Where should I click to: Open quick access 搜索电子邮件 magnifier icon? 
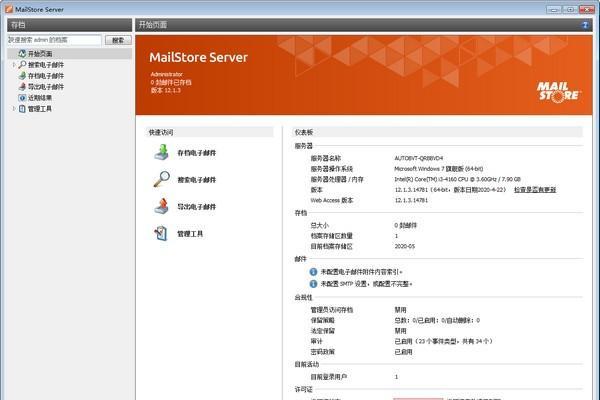pos(161,179)
